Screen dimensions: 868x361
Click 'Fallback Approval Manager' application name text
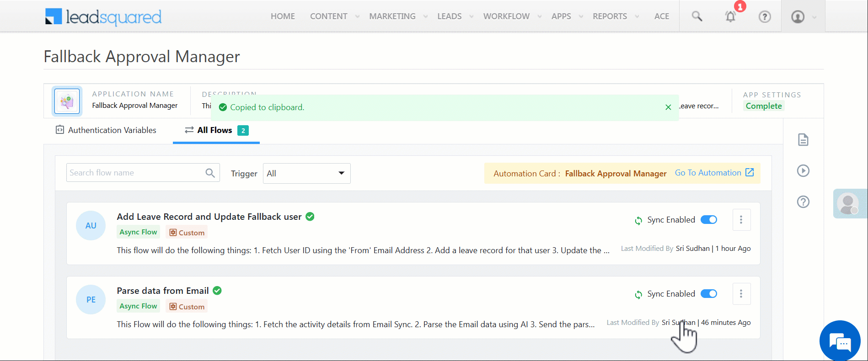(135, 106)
